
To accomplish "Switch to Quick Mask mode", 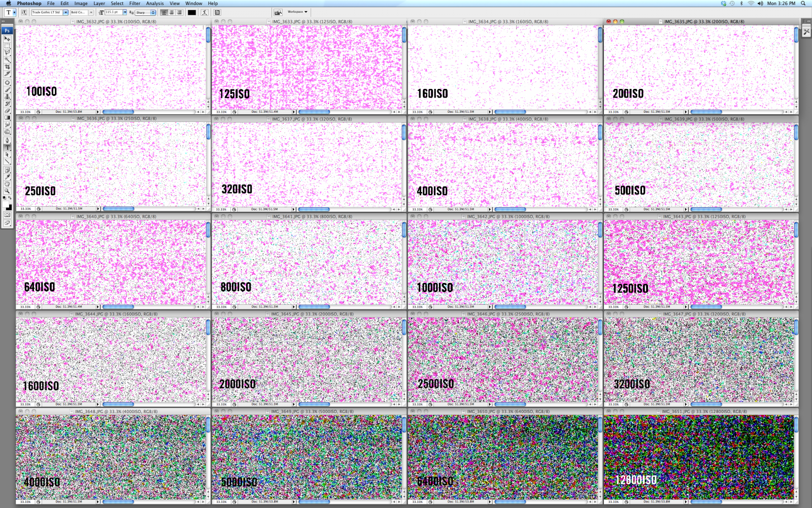I will [x=7, y=215].
